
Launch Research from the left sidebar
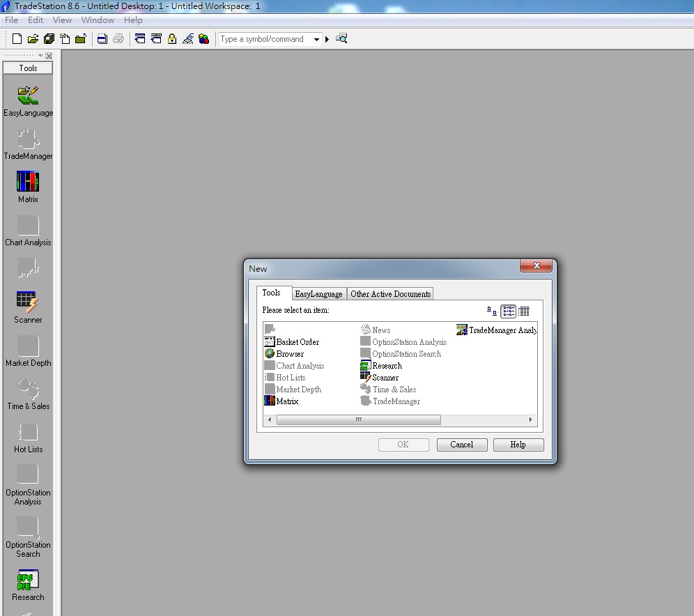point(28,585)
